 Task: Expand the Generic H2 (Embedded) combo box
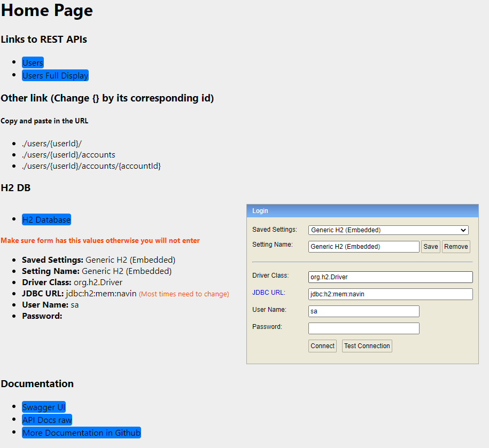coord(388,230)
